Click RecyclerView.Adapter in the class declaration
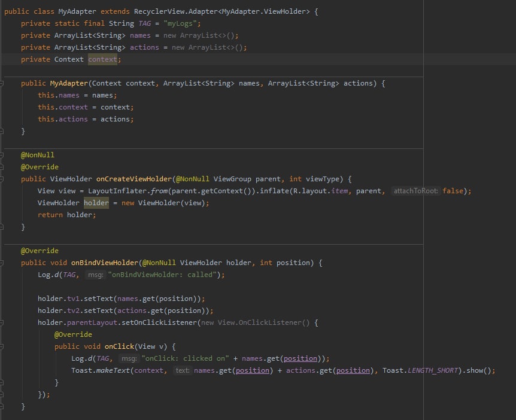Viewport: 516px width, 420px height. point(176,11)
